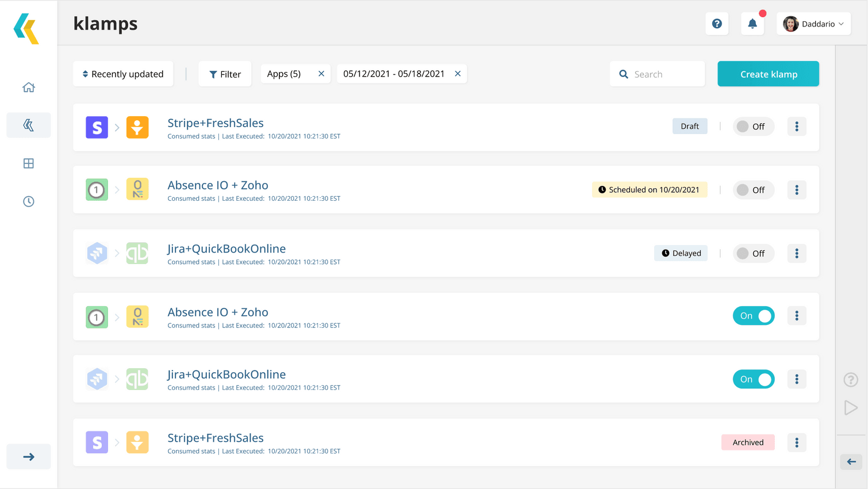Select the klamps icon in the sidebar
Screen dimensions: 868x489
[x=28, y=125]
